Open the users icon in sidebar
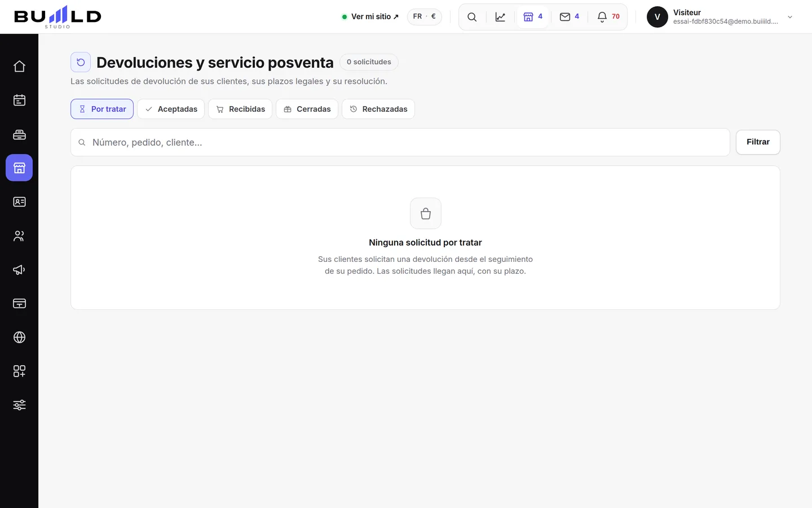This screenshot has height=508, width=812. (x=19, y=236)
